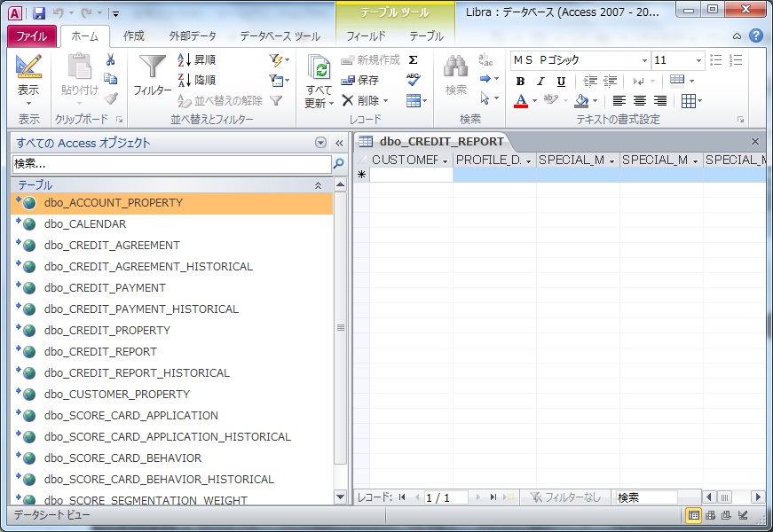Align text right
Viewport: 773px width, 532px height.
click(x=660, y=101)
